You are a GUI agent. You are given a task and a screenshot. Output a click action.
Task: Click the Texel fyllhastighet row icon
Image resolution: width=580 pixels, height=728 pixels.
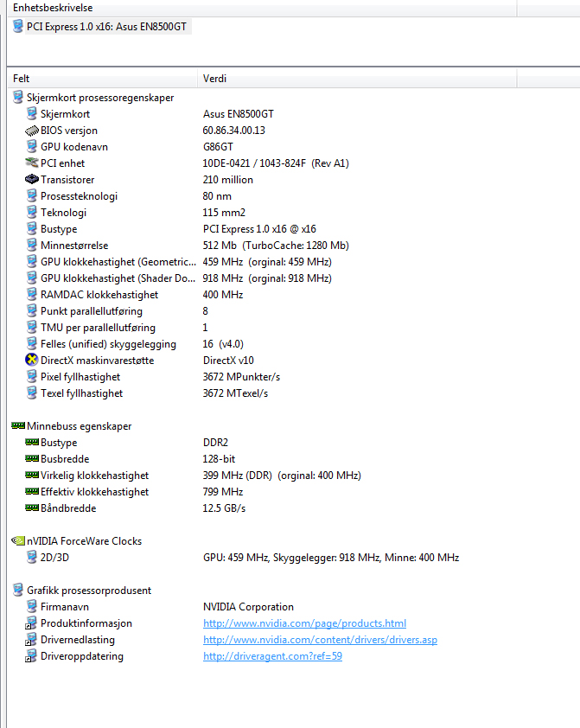tap(32, 393)
